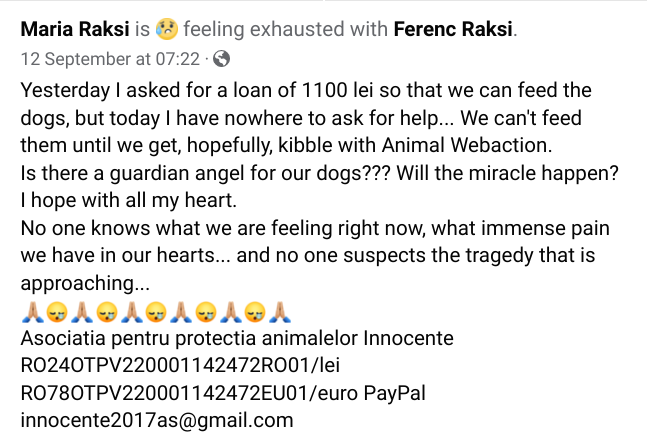Open Ferenc Raksi's profile

[453, 29]
